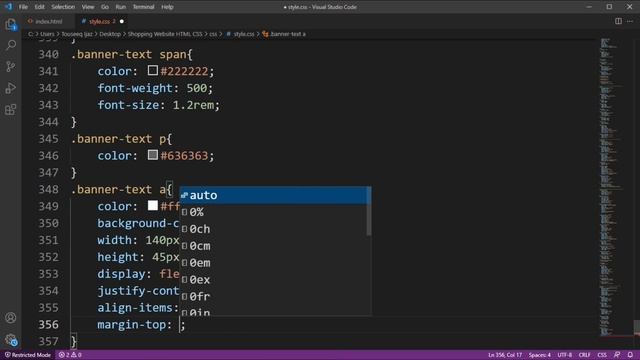Screen dimensions: 640x360
Task: Select the 0ch suggestion
Action: click(273, 229)
